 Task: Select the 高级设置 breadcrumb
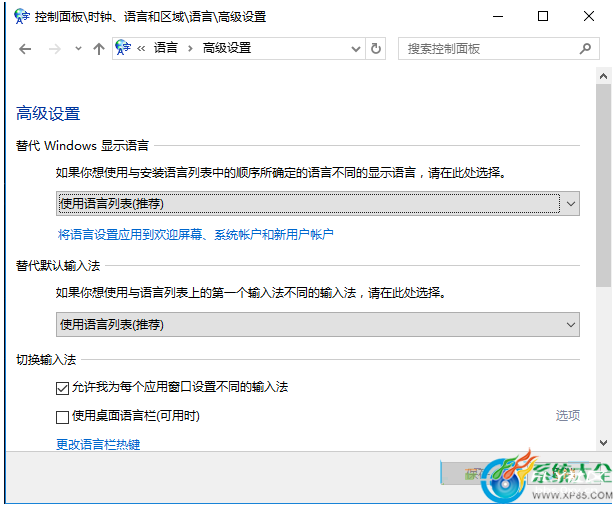[227, 48]
